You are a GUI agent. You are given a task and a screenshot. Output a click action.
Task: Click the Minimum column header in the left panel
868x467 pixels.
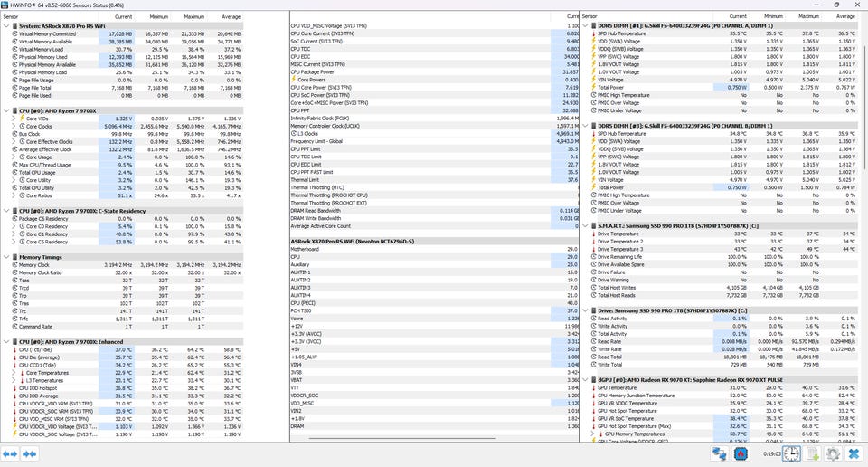(x=159, y=16)
